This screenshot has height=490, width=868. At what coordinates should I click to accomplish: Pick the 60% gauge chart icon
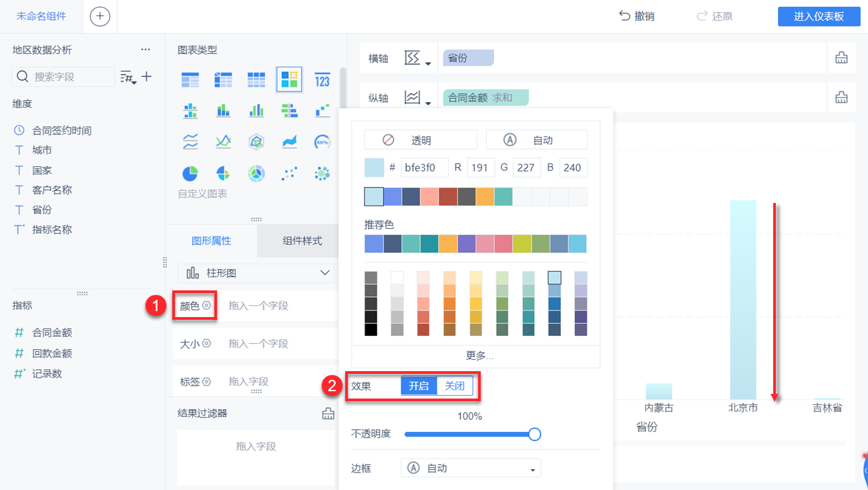[x=322, y=142]
